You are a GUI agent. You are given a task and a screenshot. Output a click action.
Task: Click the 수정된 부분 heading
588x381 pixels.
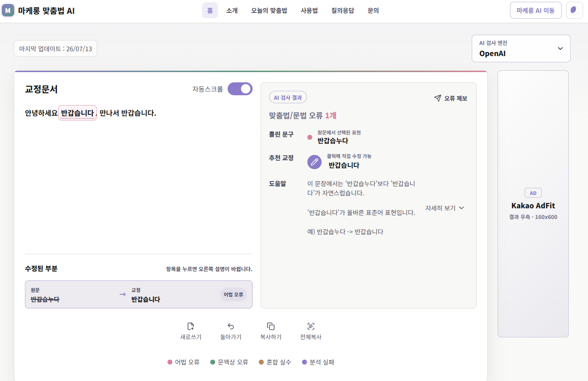pos(41,268)
